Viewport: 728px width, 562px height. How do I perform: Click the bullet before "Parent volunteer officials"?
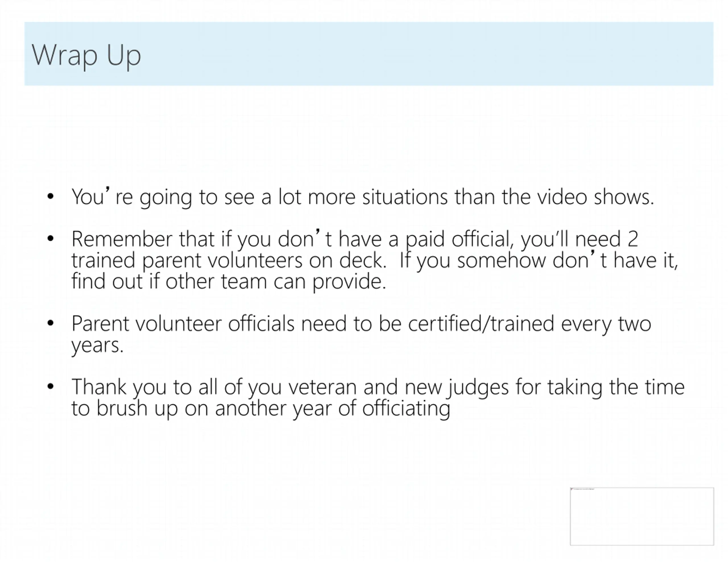50,323
